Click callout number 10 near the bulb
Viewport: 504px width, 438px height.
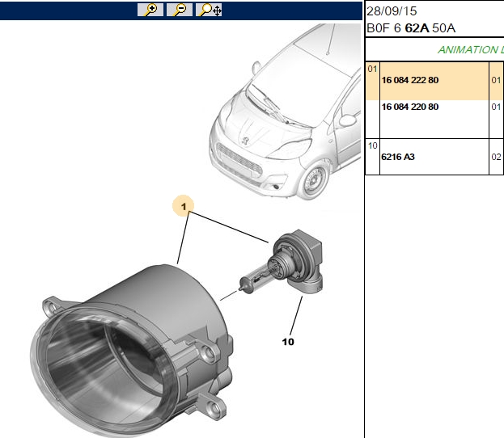[288, 342]
